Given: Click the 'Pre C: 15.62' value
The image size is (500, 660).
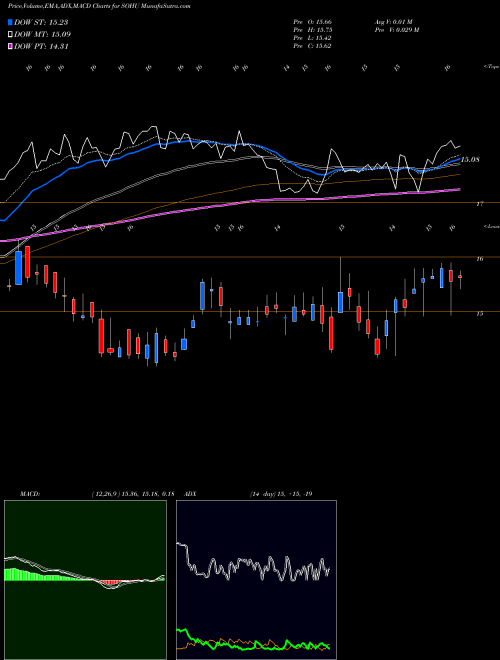Looking at the screenshot, I should click(312, 46).
